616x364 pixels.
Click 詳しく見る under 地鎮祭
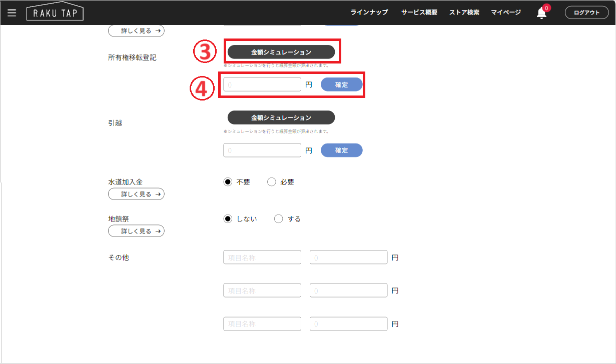(136, 231)
